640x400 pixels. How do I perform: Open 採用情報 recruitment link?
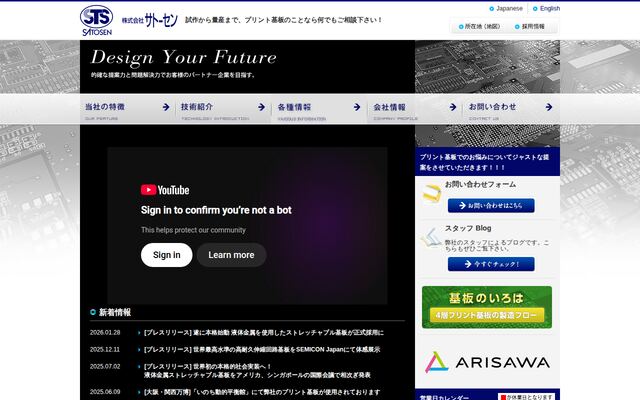tap(530, 27)
